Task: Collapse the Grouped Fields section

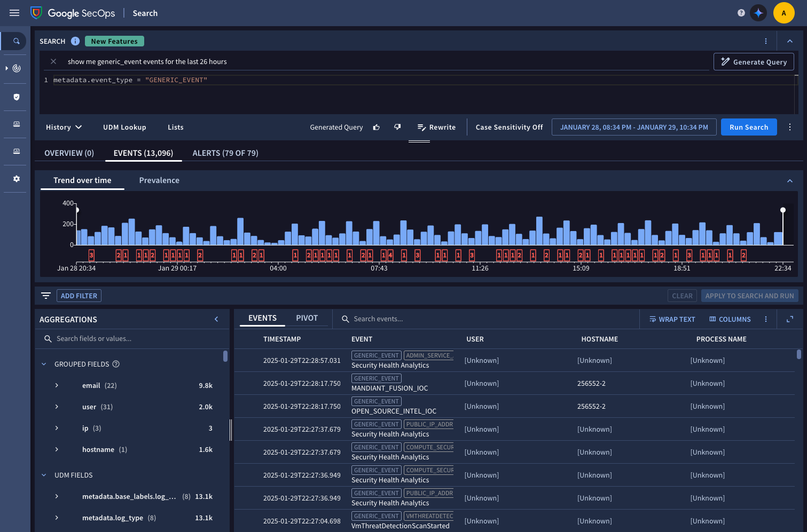Action: pyautogui.click(x=44, y=364)
